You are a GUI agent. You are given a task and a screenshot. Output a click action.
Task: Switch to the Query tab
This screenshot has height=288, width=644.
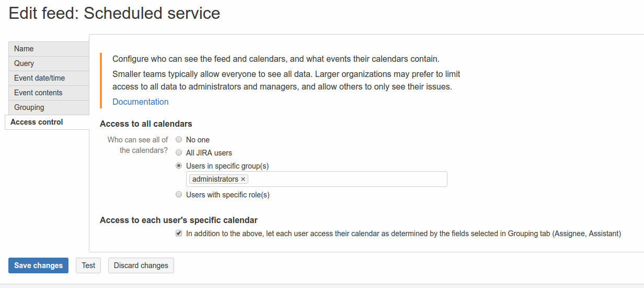49,63
